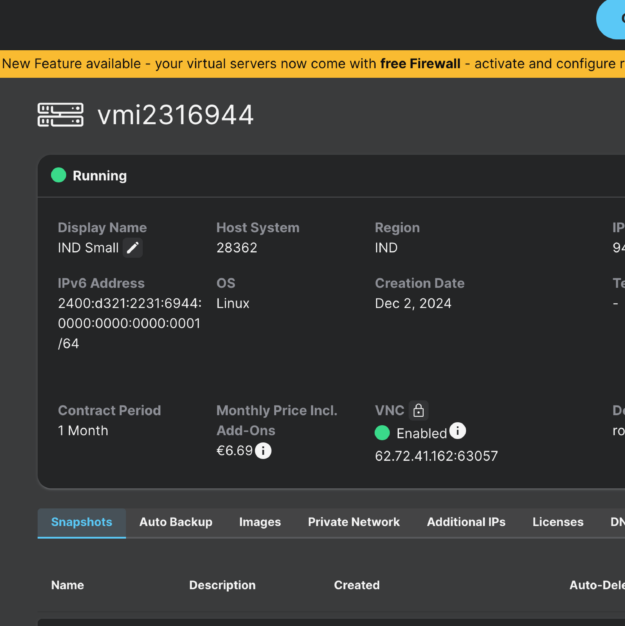Show info about the €6.69 price
Viewport: 625px width, 626px height.
[x=263, y=451]
